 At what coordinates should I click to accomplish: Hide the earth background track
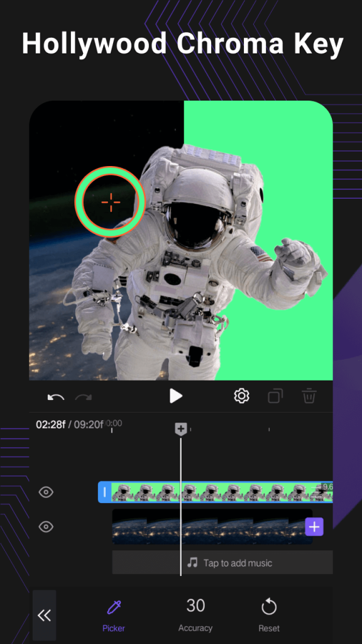[x=46, y=526]
